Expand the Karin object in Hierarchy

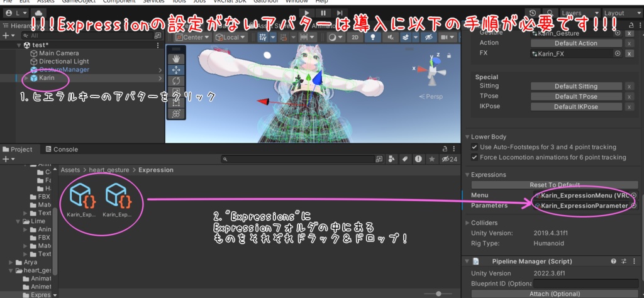[26, 78]
